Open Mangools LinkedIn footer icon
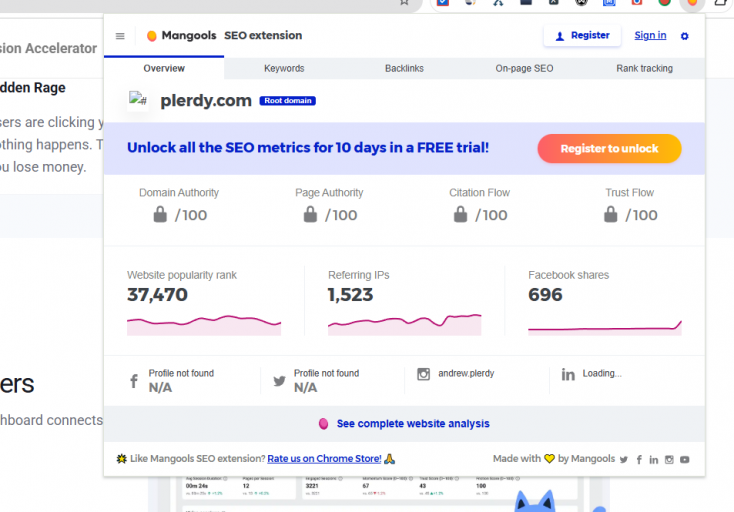 pyautogui.click(x=653, y=460)
